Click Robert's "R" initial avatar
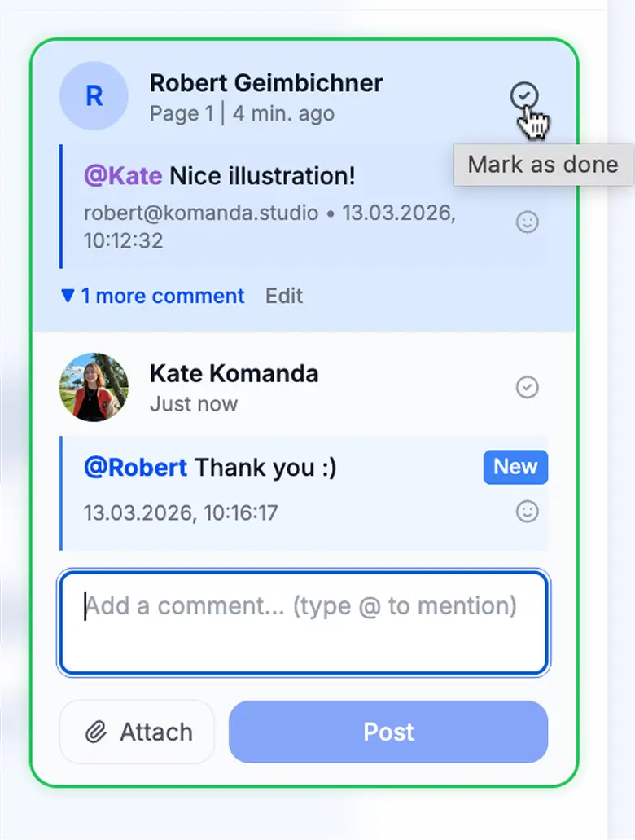 pyautogui.click(x=94, y=96)
